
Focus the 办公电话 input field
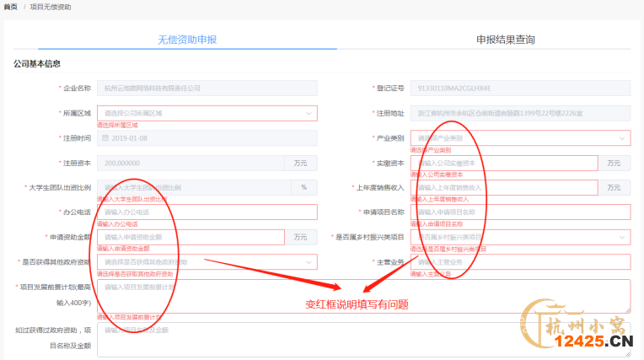click(207, 212)
